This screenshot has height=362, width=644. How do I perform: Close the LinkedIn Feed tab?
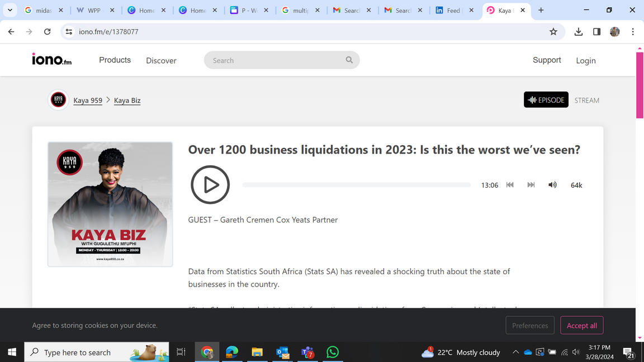471,10
